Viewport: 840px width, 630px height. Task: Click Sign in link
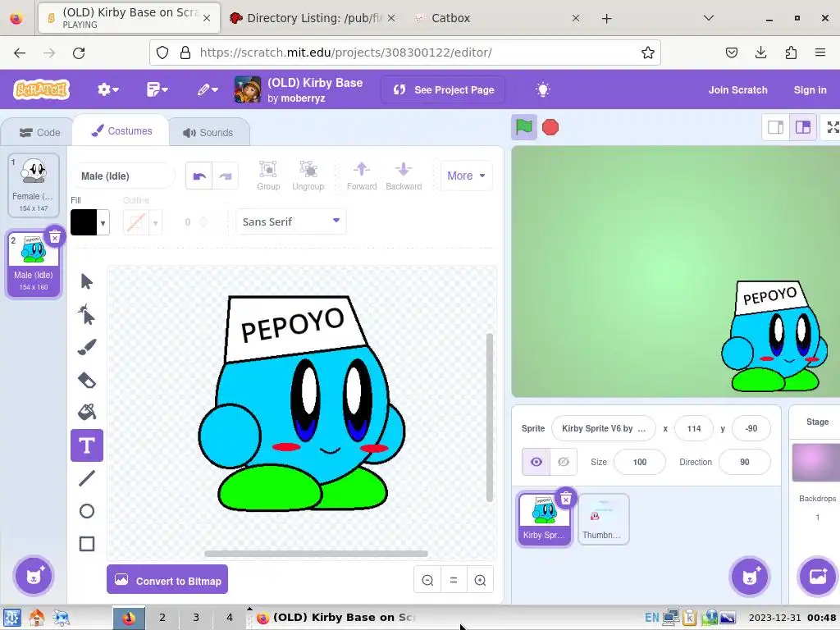810,90
